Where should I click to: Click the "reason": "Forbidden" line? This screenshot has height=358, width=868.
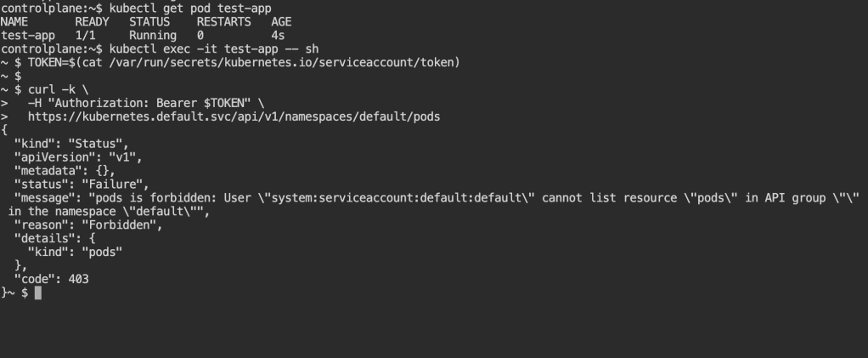[83, 225]
